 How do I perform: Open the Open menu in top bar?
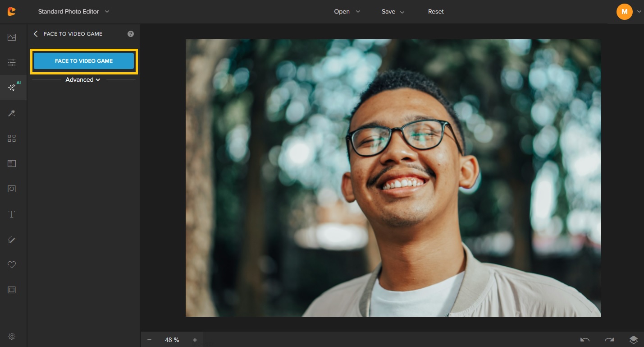[x=347, y=12]
